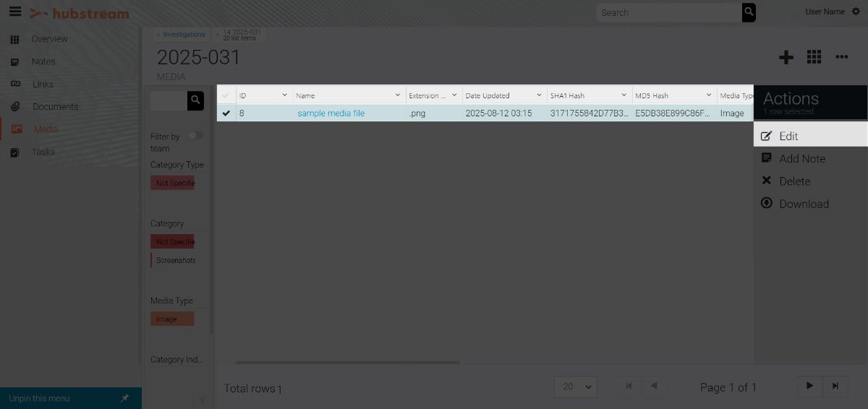Open the three-dot more options menu
868x409 pixels.
[x=841, y=57]
